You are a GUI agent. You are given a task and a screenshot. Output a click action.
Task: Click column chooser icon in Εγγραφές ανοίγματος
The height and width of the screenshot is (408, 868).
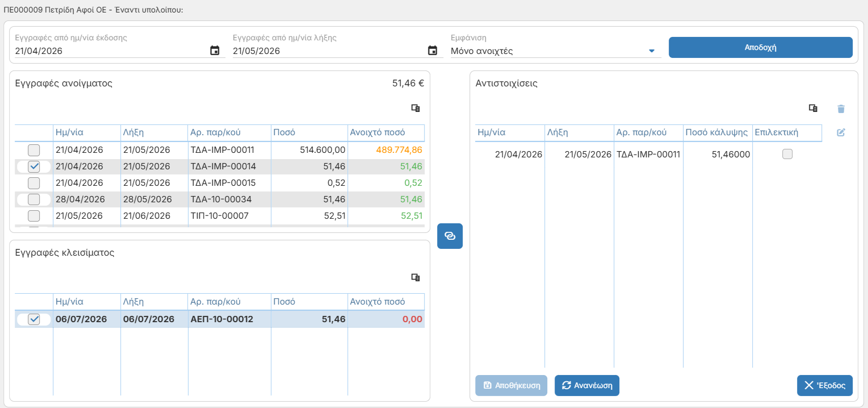(416, 108)
